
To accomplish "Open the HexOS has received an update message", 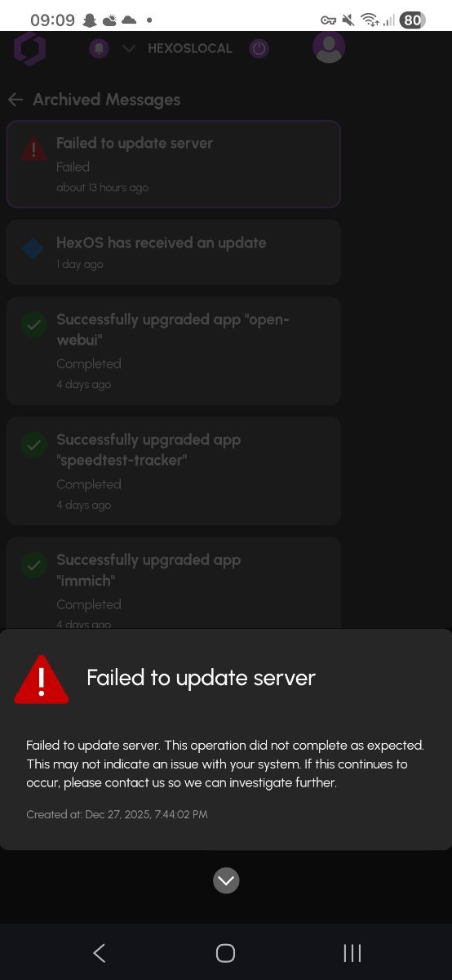I will 173,252.
